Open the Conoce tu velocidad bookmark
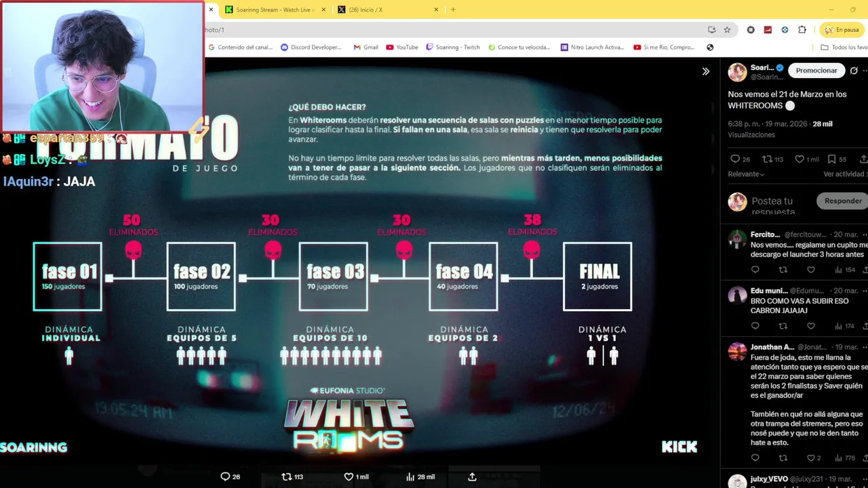Image resolution: width=868 pixels, height=488 pixels. pos(519,47)
